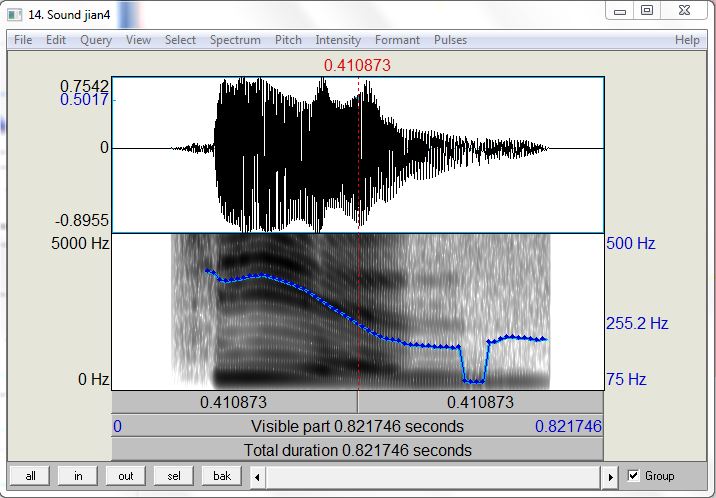Image resolution: width=716 pixels, height=498 pixels.
Task: Play the Visible part 0.821746 seconds bar
Action: pos(357,426)
